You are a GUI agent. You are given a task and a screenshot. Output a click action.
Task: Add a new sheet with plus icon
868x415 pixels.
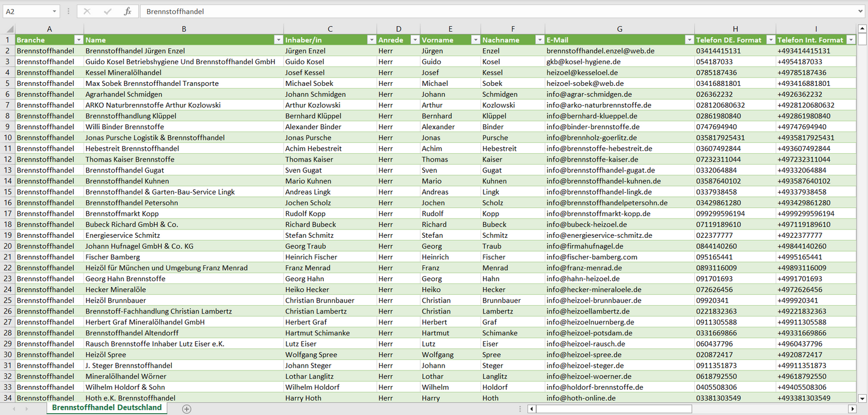click(x=187, y=408)
